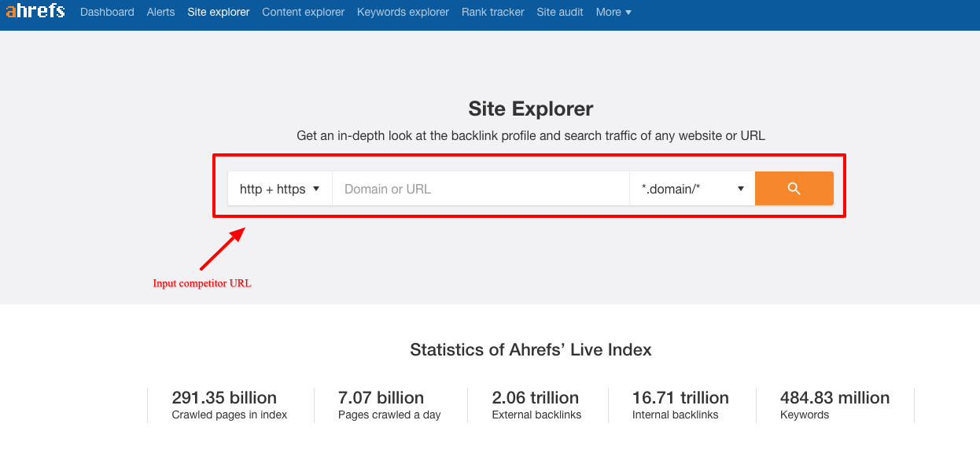The width and height of the screenshot is (980, 468).
Task: Click the 16.71 trillion internal backlinks statistic
Action: [680, 405]
